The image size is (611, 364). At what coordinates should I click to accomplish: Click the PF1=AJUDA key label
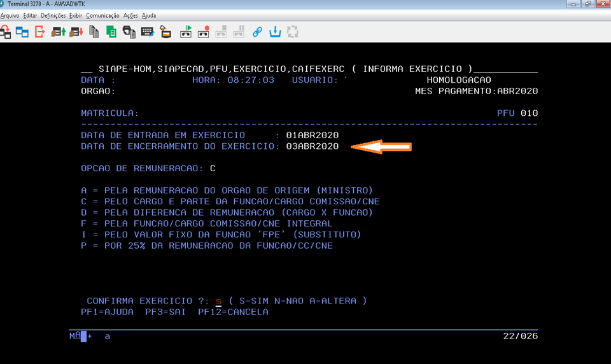click(x=107, y=312)
